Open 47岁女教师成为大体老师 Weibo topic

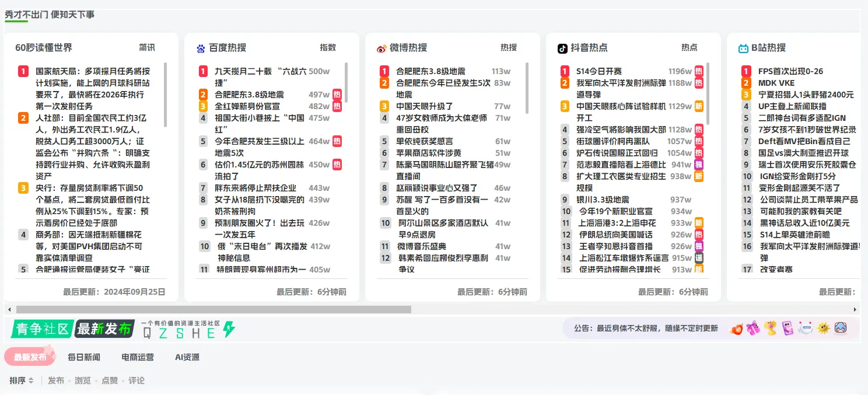pos(442,124)
